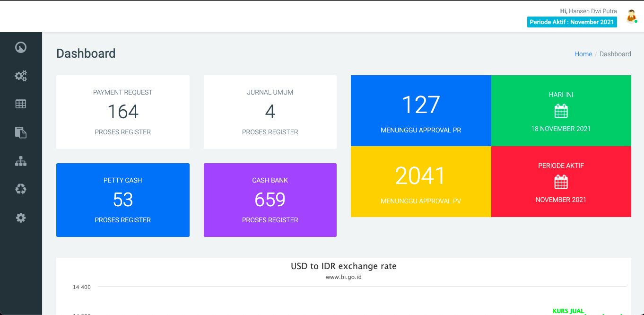Click the calendar icon in Periode Aktif tile

tap(561, 182)
